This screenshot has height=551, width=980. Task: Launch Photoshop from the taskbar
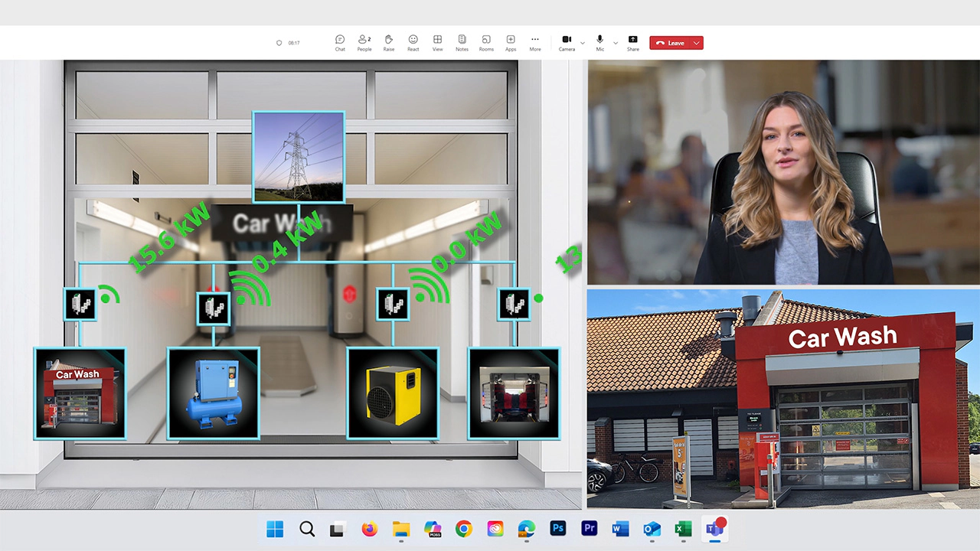(x=557, y=529)
